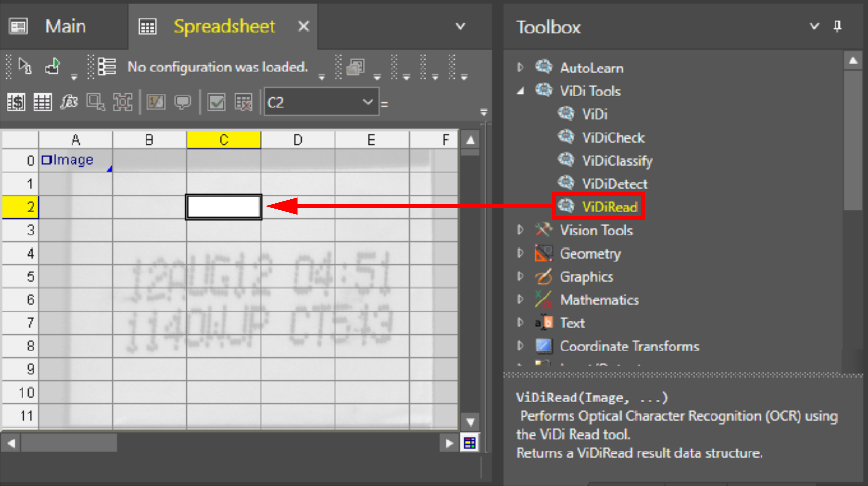Expand the Vision Tools group
The height and width of the screenshot is (486, 868).
pos(521,230)
